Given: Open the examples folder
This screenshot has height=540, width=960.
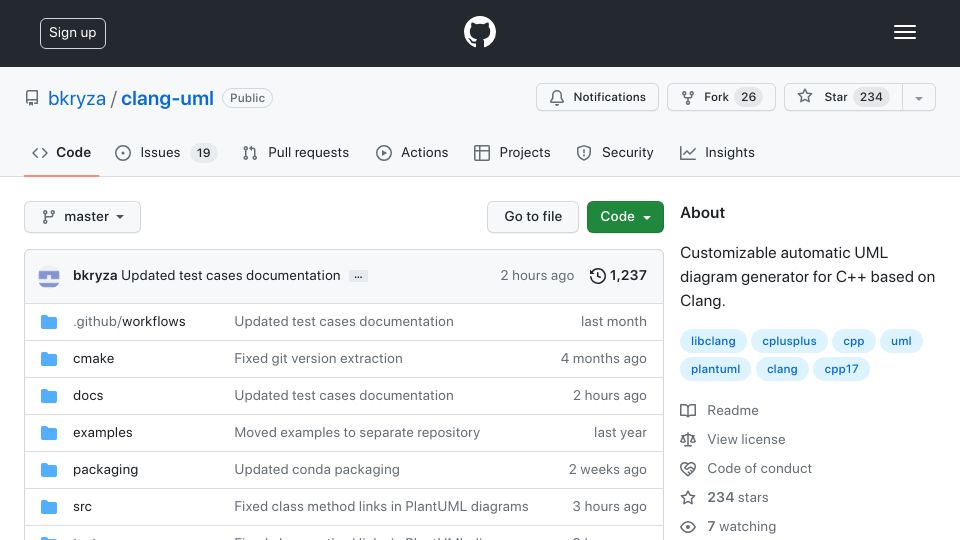Looking at the screenshot, I should pos(103,432).
